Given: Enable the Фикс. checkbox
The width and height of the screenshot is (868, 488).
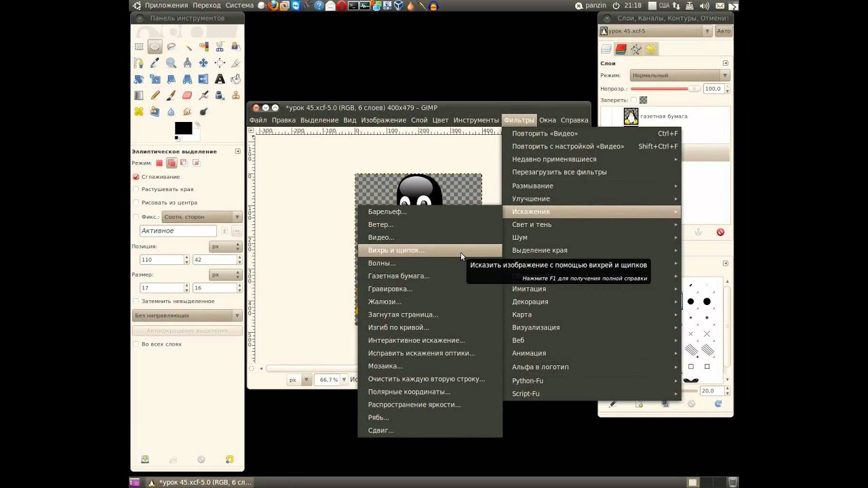Looking at the screenshot, I should [136, 217].
